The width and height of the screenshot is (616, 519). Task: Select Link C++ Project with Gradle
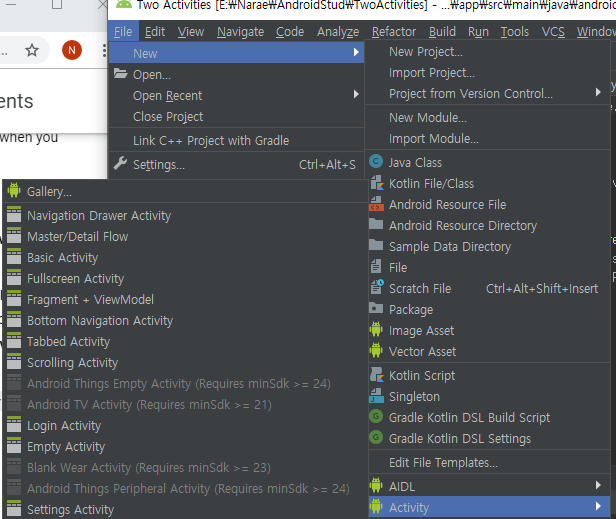tap(236, 141)
